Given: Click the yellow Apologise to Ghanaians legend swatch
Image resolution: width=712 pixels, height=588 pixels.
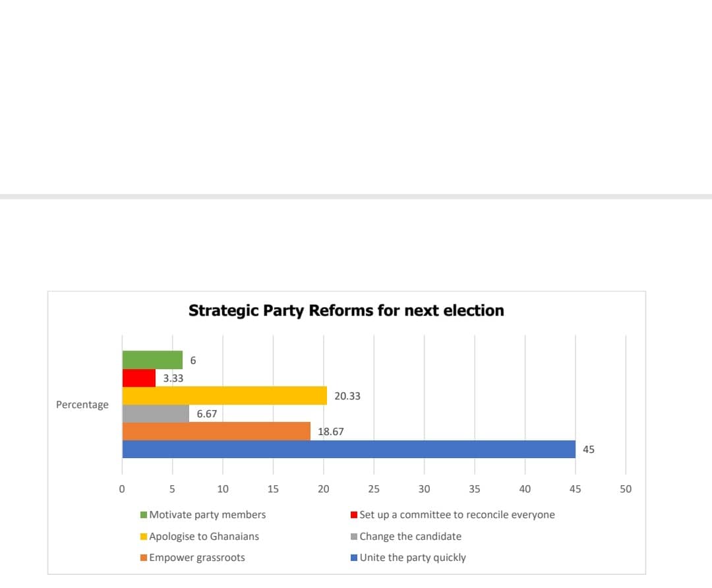Looking at the screenshot, I should point(144,537).
